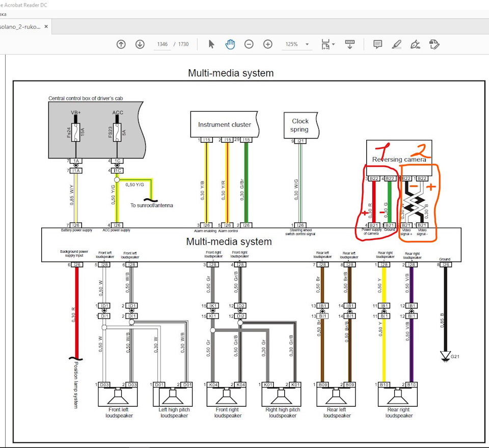Click the 'Alarm control' pin label
This screenshot has height=448, width=489.
[x=228, y=231]
